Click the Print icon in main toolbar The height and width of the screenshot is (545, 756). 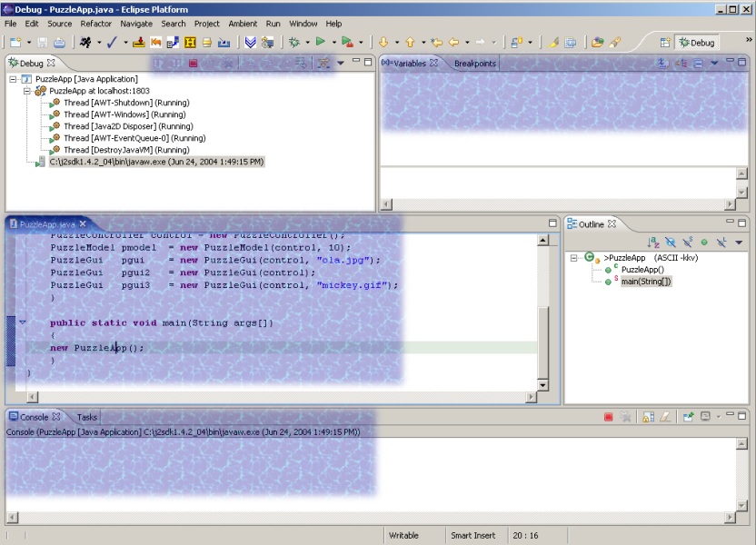pos(59,42)
